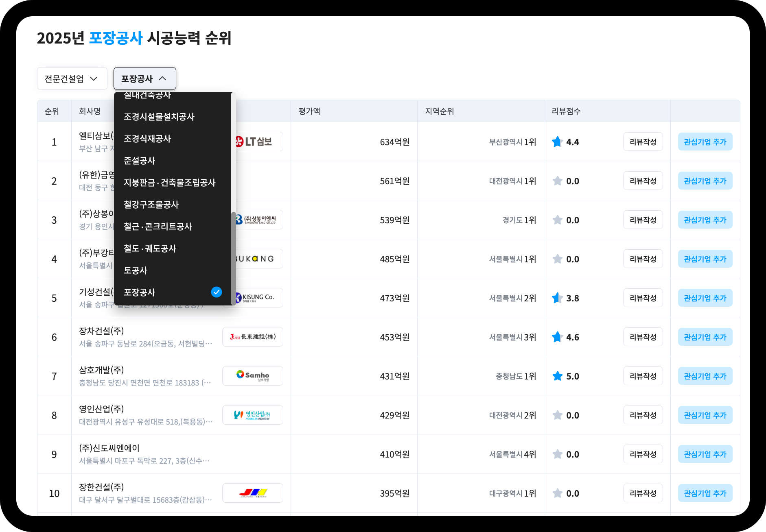Click the gray star in rank 2 row
766x532 pixels.
pyautogui.click(x=557, y=181)
